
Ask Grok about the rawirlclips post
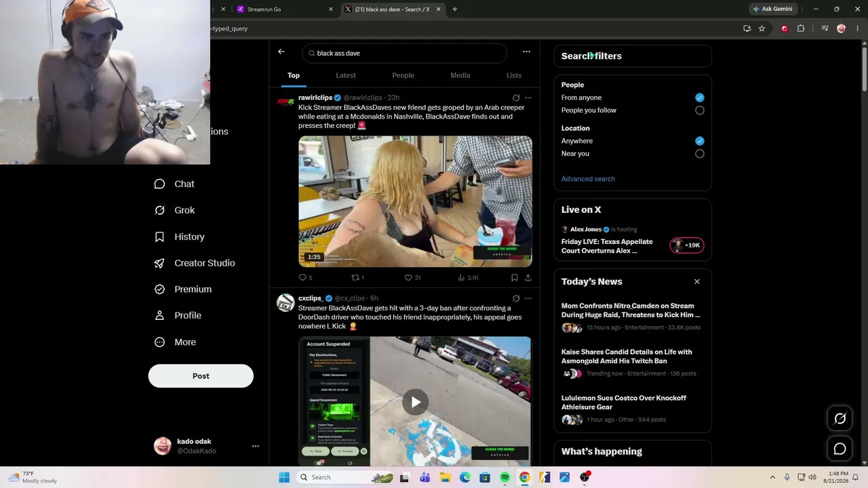tap(516, 98)
